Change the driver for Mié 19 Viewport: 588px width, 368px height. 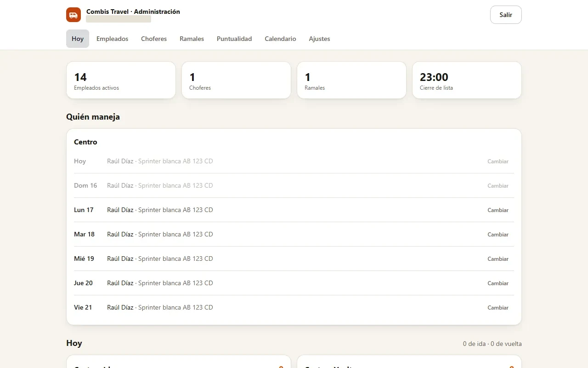coord(498,259)
